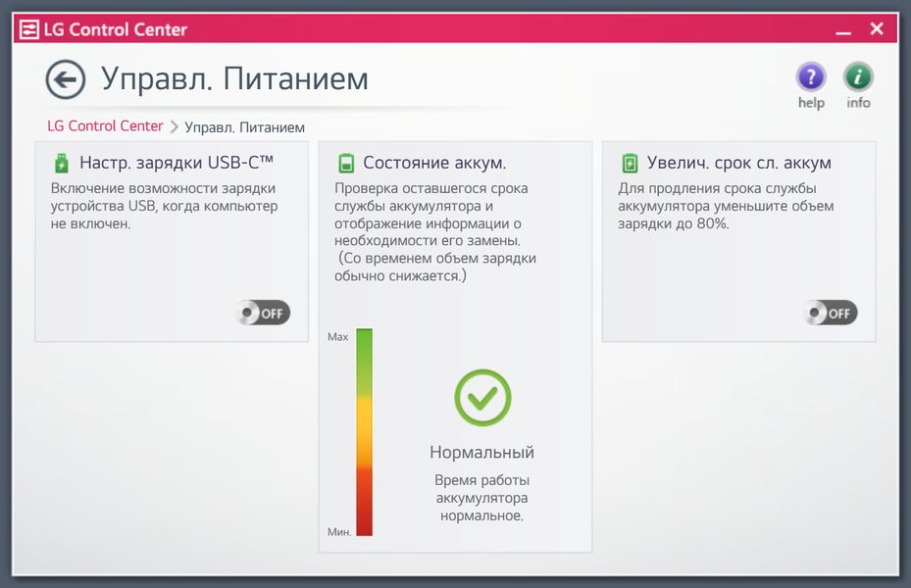Click the extend battery life icon
911x588 pixels.
(x=630, y=164)
